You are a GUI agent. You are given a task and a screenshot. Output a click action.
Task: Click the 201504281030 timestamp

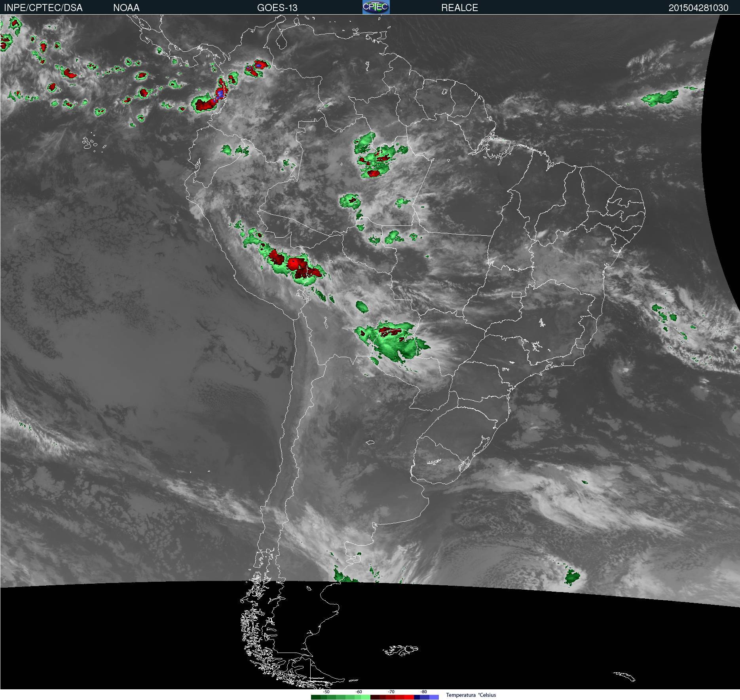click(x=698, y=8)
